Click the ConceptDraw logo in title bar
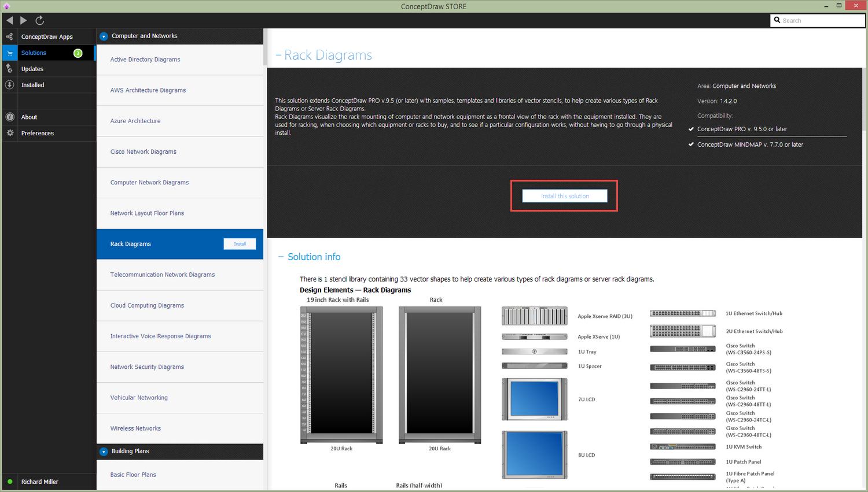Screen dimensions: 868x492 point(6,6)
